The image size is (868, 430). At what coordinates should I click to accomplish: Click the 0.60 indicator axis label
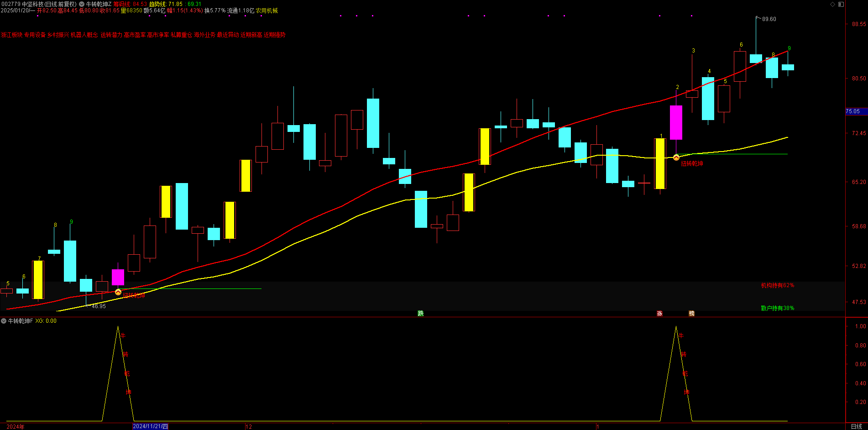[x=860, y=364]
